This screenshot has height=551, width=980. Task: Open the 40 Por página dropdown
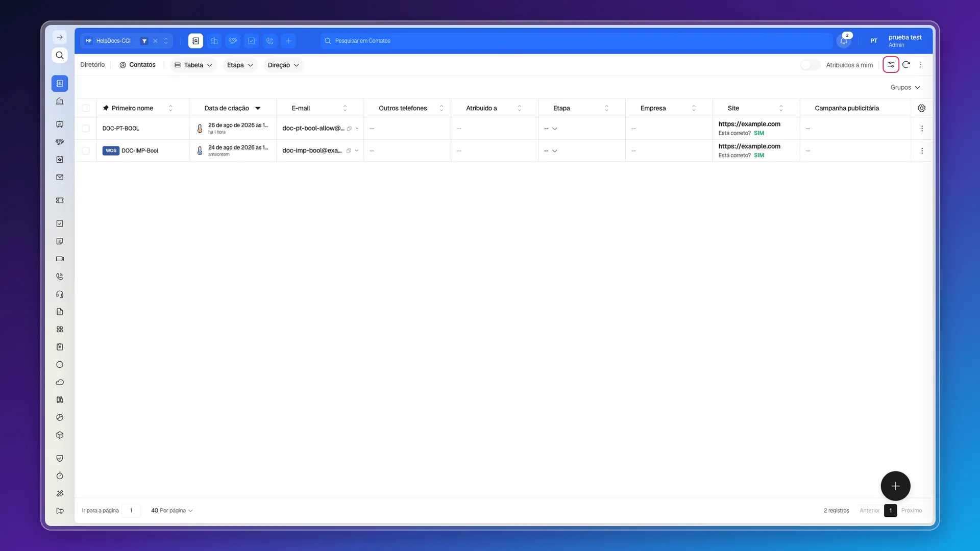[x=171, y=510]
